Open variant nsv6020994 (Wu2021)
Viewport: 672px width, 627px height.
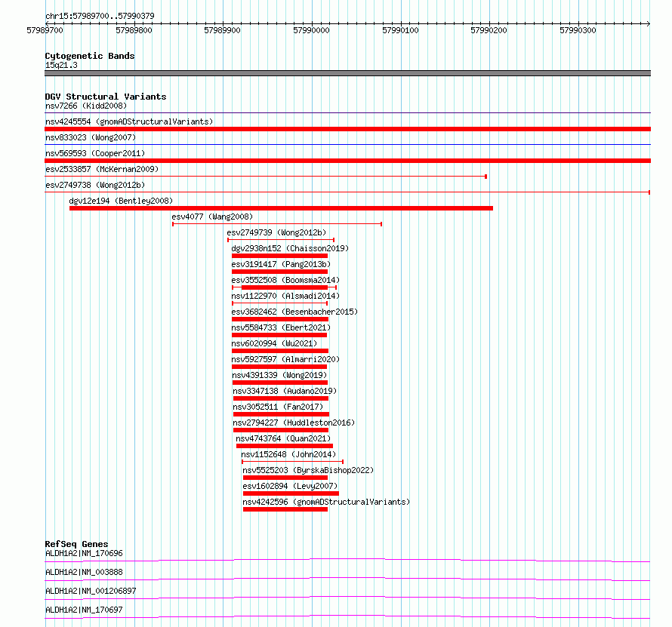tap(274, 343)
